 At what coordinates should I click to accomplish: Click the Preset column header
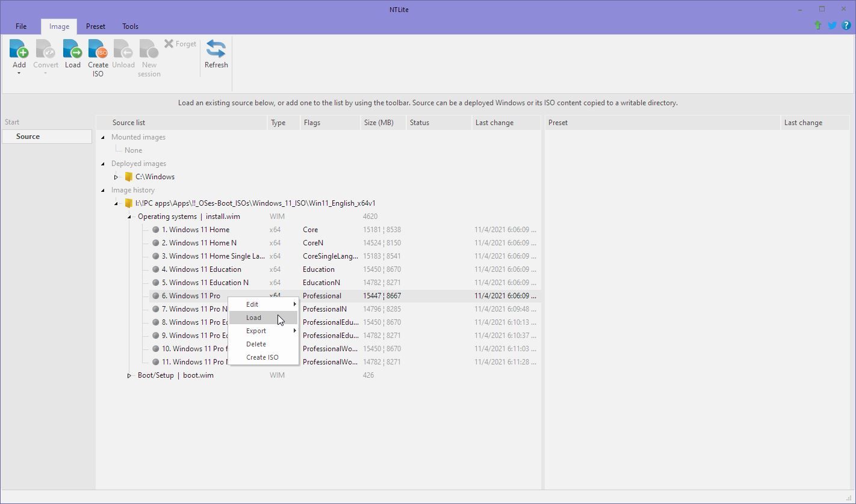click(662, 123)
